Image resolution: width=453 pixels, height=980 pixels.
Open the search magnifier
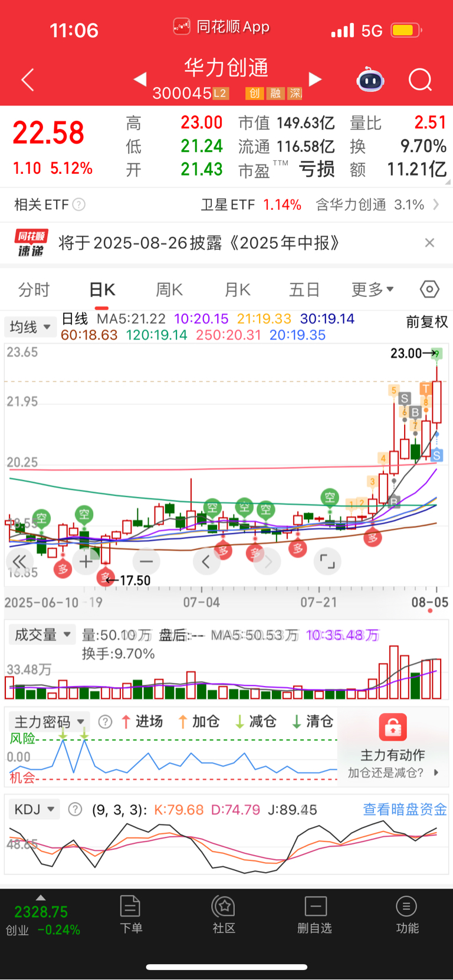point(421,80)
